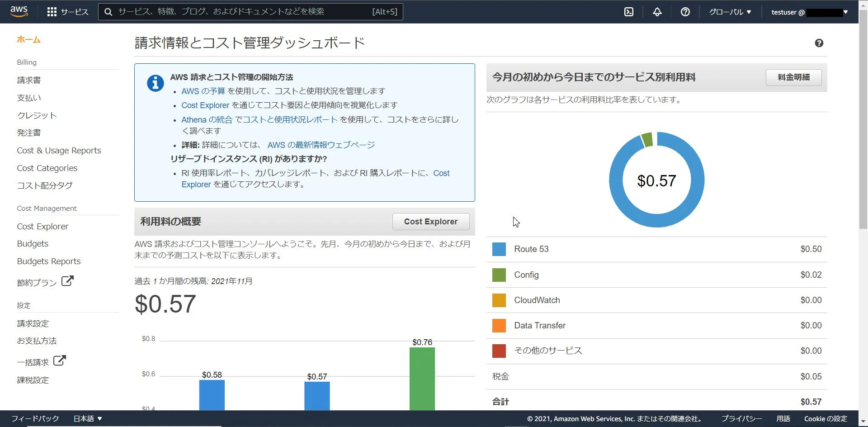
Task: Launch CloudShell from the top bar
Action: (x=629, y=12)
